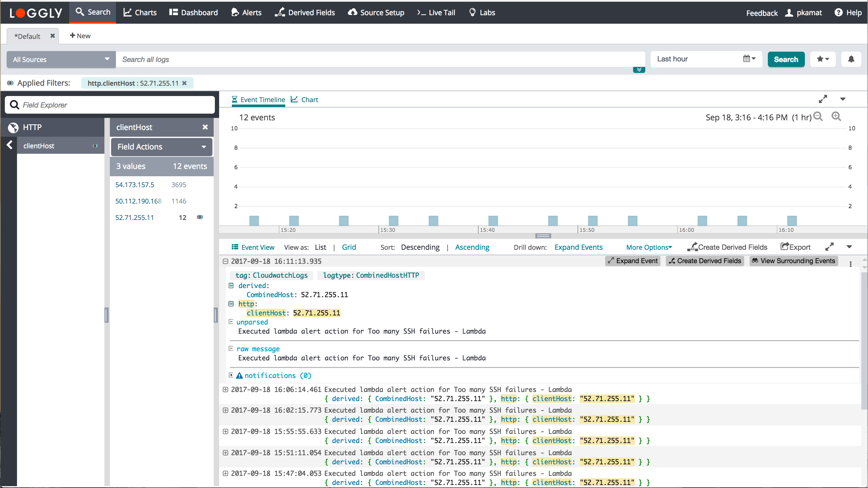The image size is (868, 488).
Task: Click the Search button
Action: pyautogui.click(x=786, y=59)
